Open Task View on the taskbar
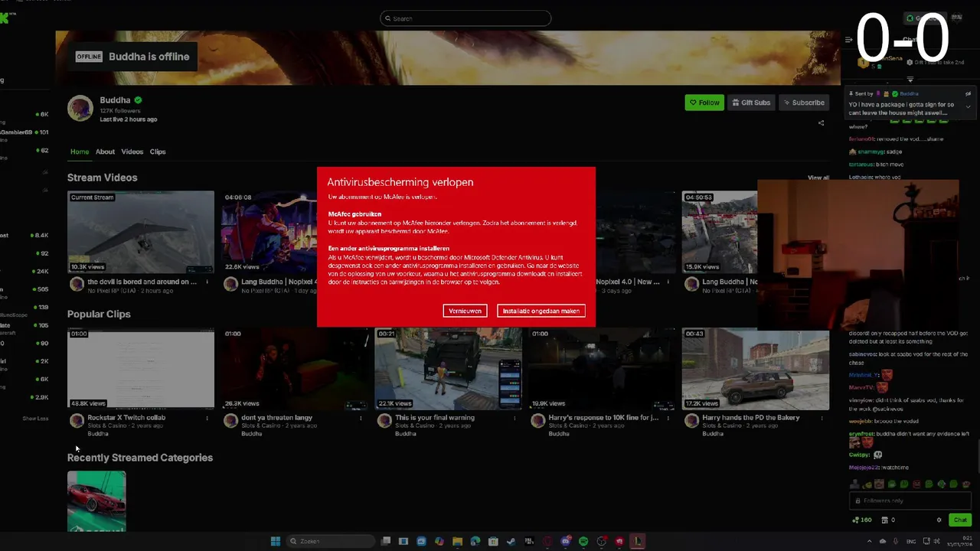Viewport: 980px width, 551px height. pyautogui.click(x=386, y=542)
